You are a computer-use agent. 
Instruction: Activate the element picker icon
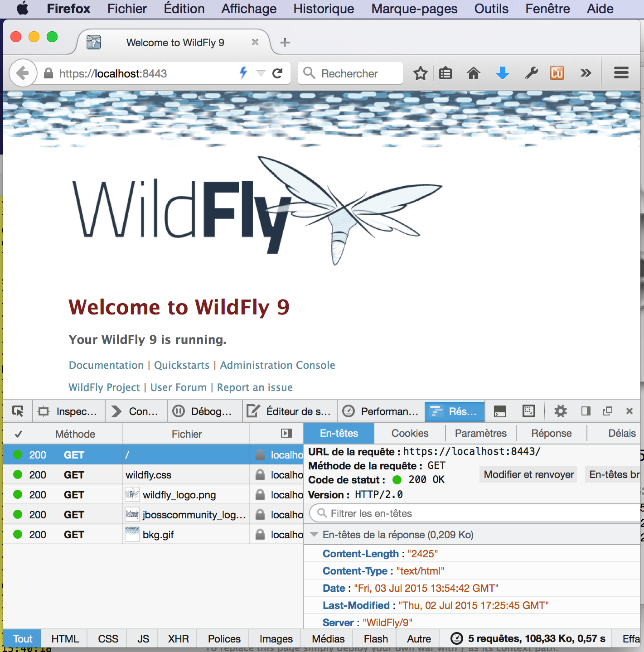[x=18, y=411]
